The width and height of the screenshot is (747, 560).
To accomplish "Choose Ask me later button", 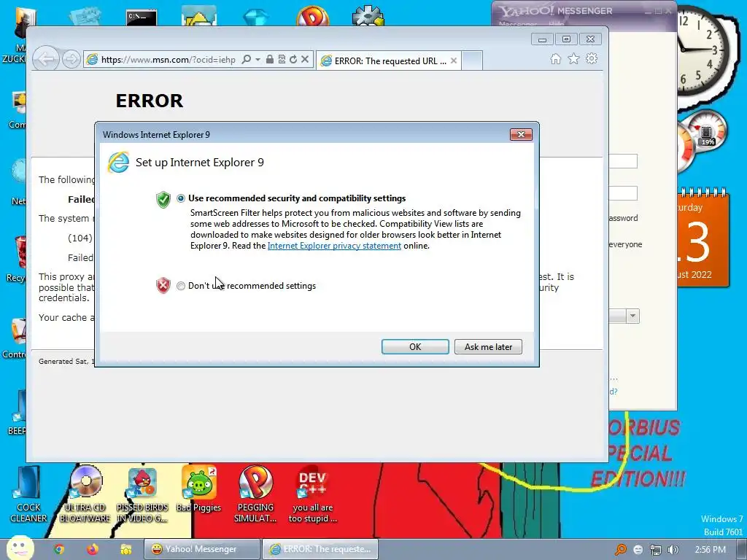I will [x=488, y=346].
